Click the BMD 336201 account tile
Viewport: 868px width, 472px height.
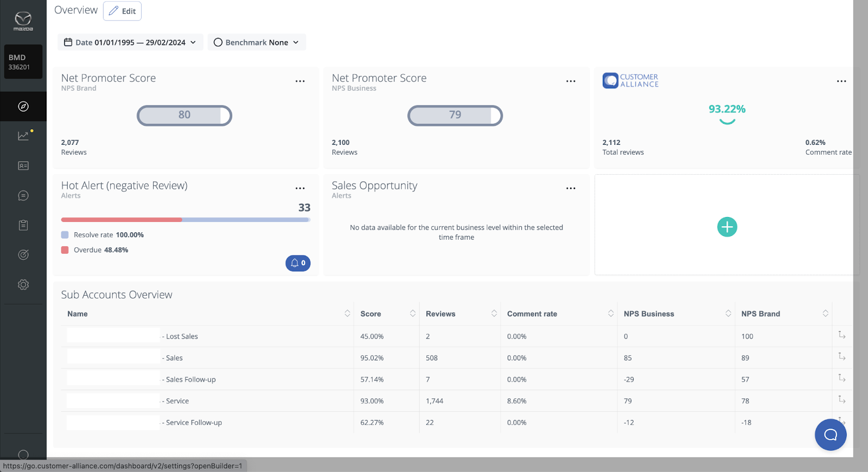(x=23, y=62)
